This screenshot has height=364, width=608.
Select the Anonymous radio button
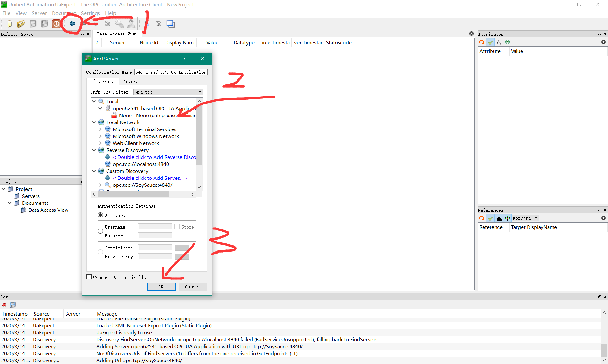click(x=100, y=215)
